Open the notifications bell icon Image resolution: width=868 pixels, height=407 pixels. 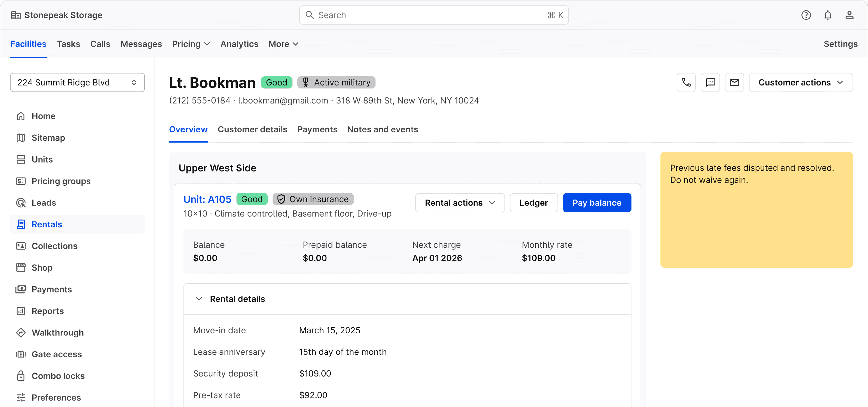(828, 15)
